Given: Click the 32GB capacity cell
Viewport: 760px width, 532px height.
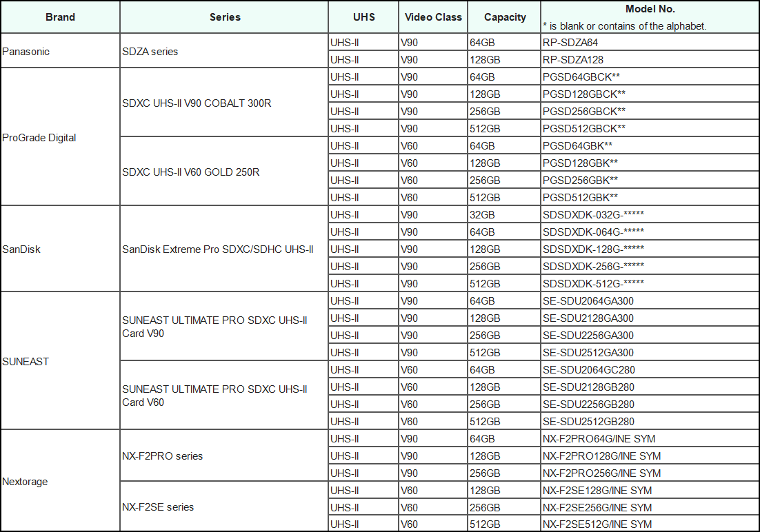Looking at the screenshot, I should click(505, 214).
